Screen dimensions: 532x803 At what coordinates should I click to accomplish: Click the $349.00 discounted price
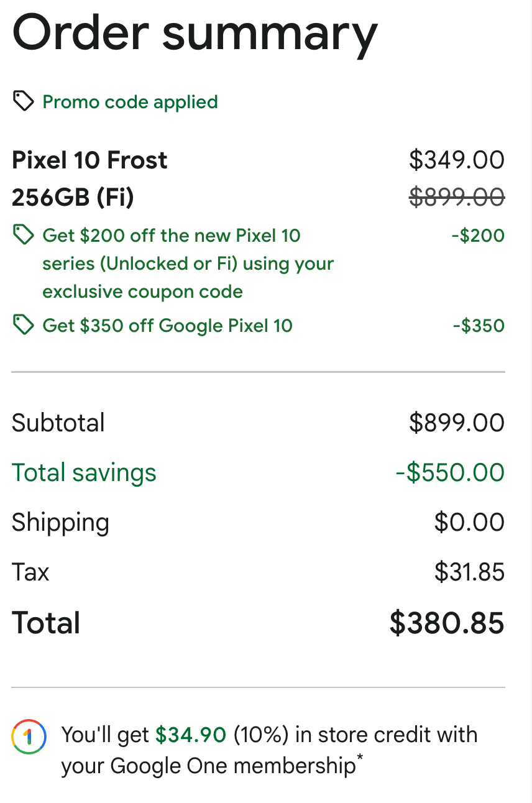[x=457, y=160]
